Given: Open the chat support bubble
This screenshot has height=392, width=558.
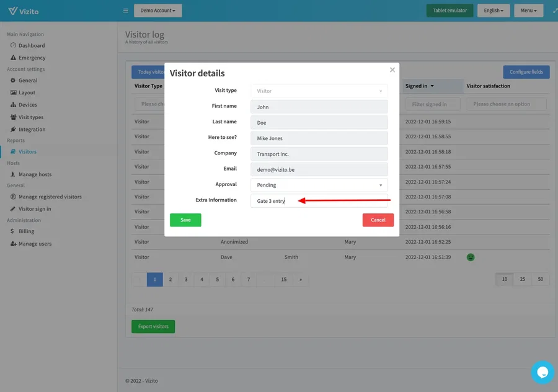Looking at the screenshot, I should pyautogui.click(x=542, y=372).
